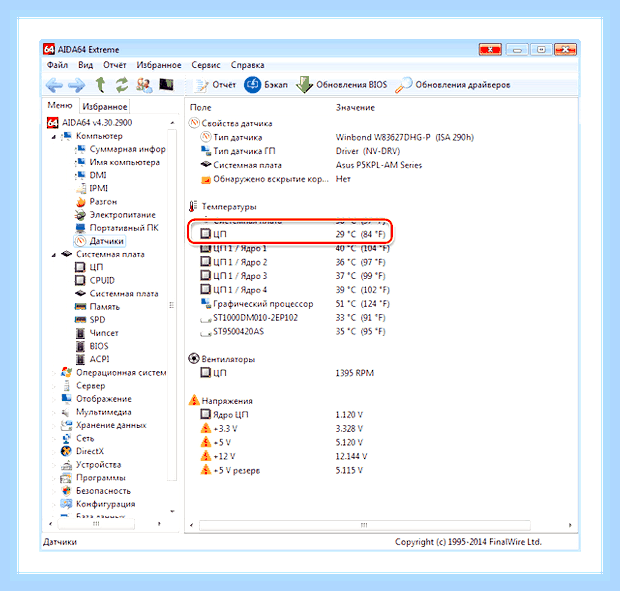Select the ЦП temperature row

[x=291, y=234]
